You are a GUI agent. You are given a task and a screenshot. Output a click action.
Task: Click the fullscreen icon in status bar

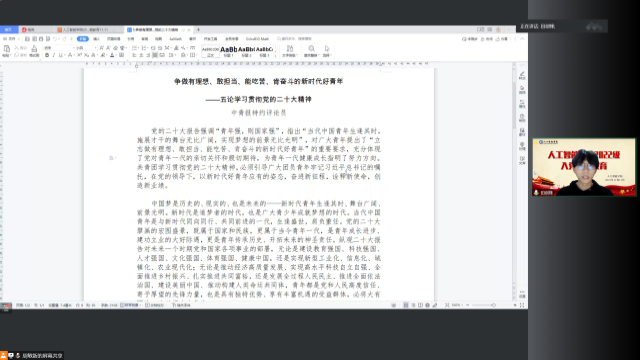522,305
